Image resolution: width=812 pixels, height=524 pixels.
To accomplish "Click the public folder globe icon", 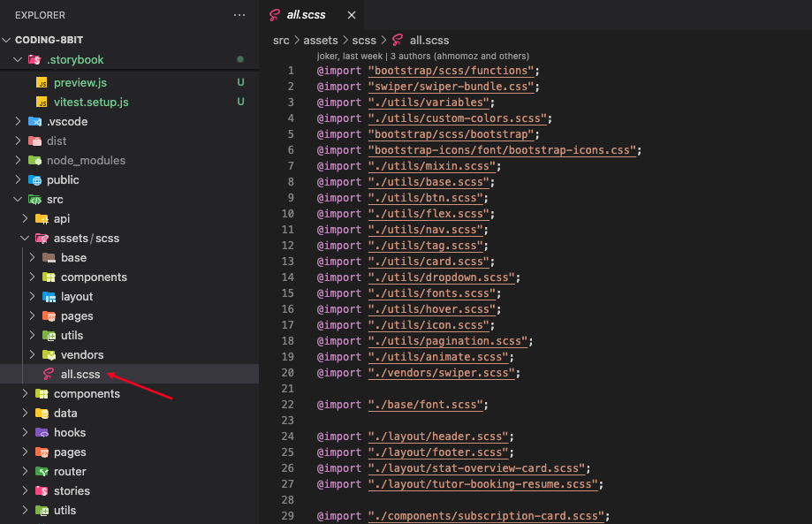I will (x=34, y=179).
